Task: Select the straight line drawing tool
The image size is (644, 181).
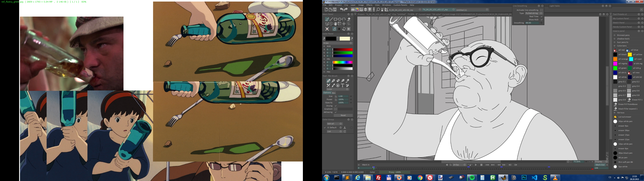Action: point(331,19)
